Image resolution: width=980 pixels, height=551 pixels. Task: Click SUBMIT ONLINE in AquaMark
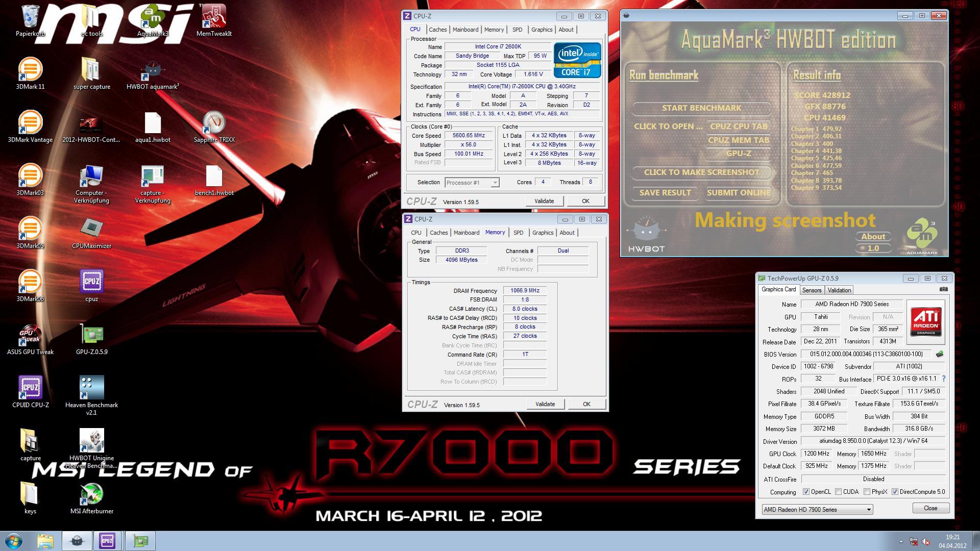(739, 193)
